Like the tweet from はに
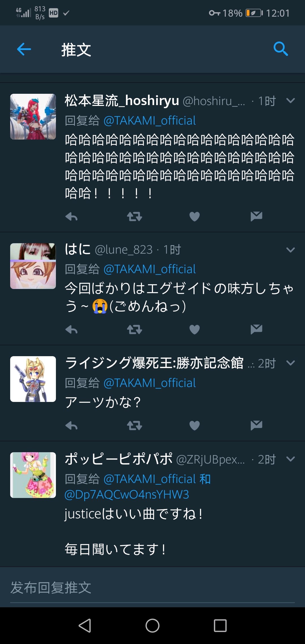The image size is (305, 644). (194, 329)
